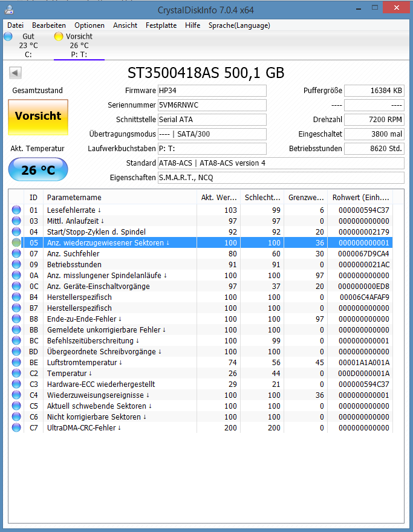
Task: Click the Laufwerkbuchstaben field P: T:
Action: tap(212, 149)
